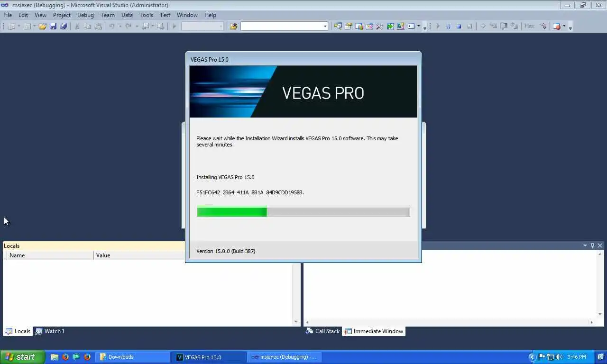Click the Value column header in Locals
Screen dimensions: 607x364
pos(139,255)
